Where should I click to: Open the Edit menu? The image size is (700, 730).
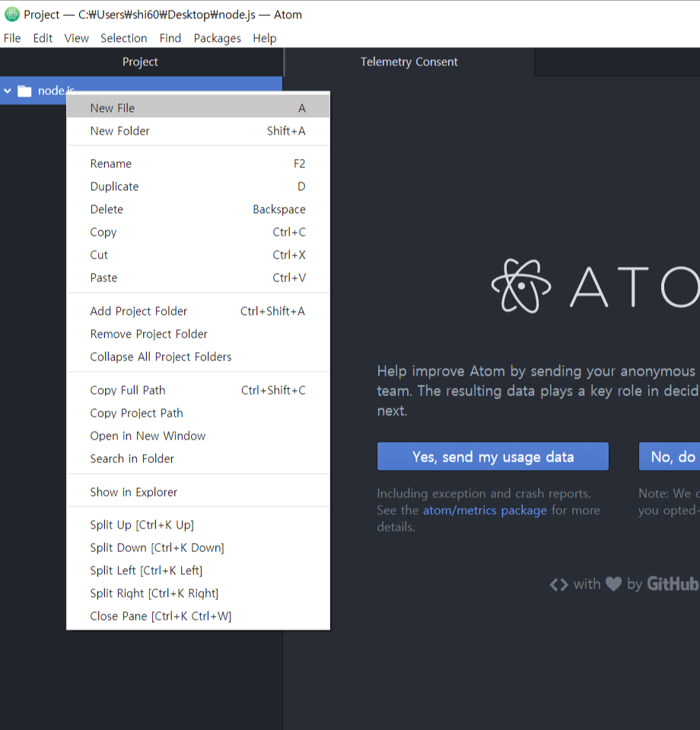point(43,38)
